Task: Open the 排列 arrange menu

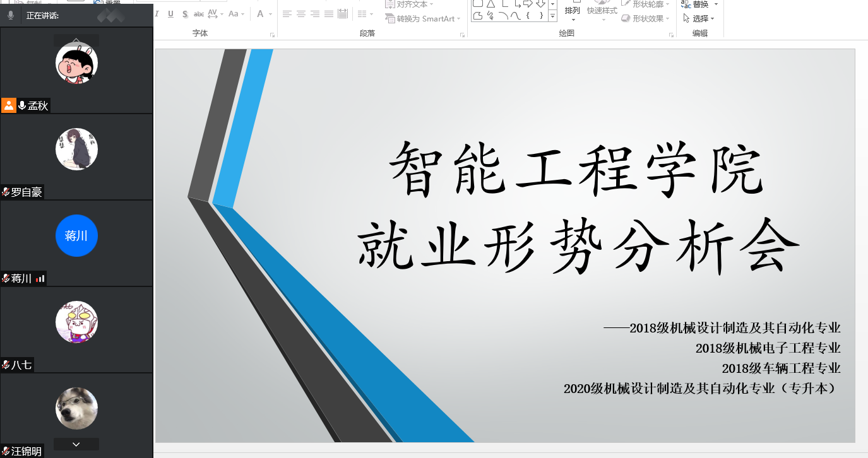Action: tap(573, 11)
